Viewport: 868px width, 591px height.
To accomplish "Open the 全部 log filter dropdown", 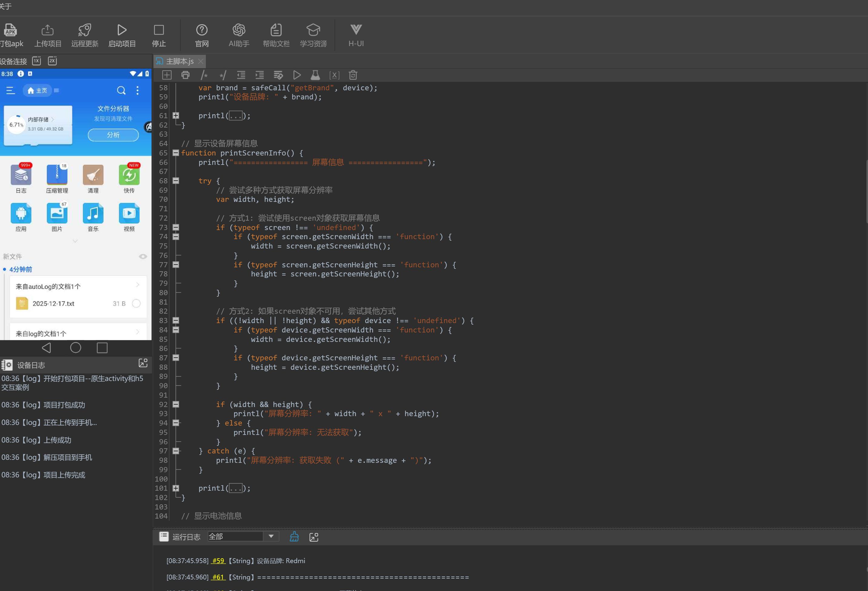I will 271,536.
